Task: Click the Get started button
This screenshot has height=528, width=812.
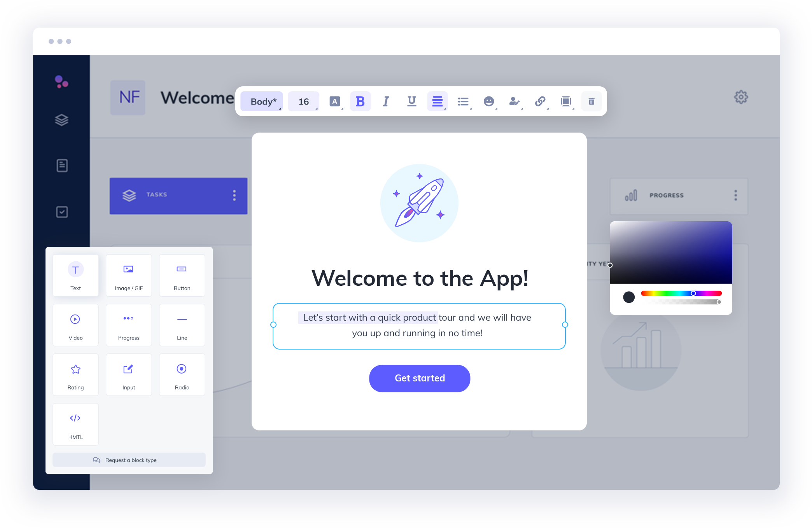Action: click(419, 378)
